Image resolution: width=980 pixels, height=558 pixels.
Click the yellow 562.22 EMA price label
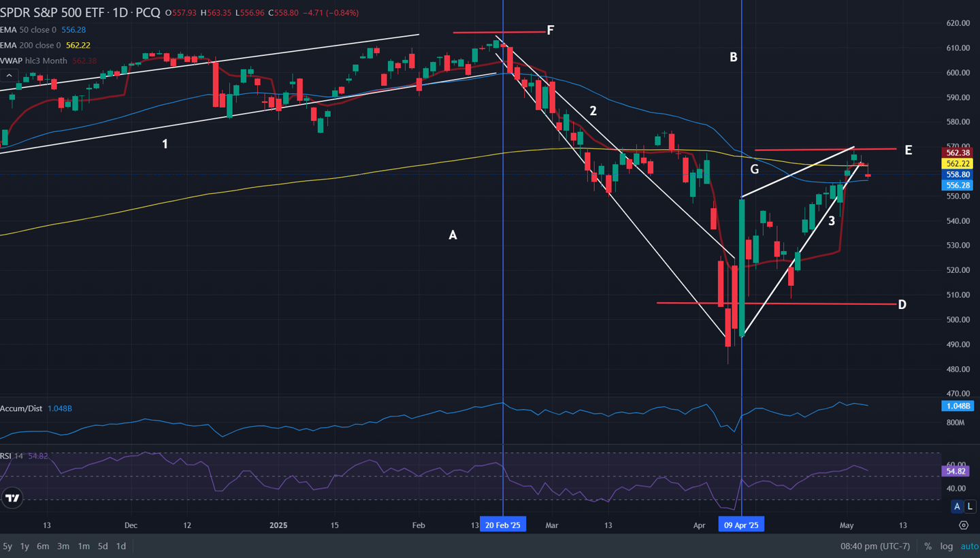click(958, 164)
